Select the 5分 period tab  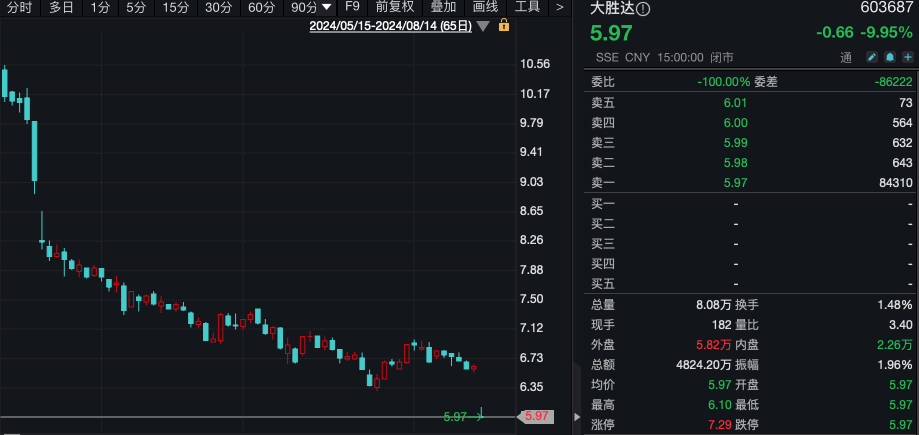point(136,8)
